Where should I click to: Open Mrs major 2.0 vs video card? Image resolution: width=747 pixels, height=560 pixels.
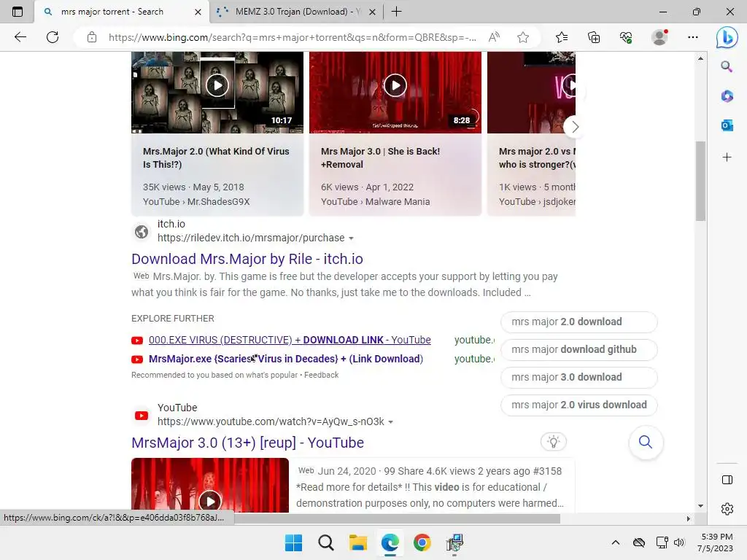(x=531, y=133)
